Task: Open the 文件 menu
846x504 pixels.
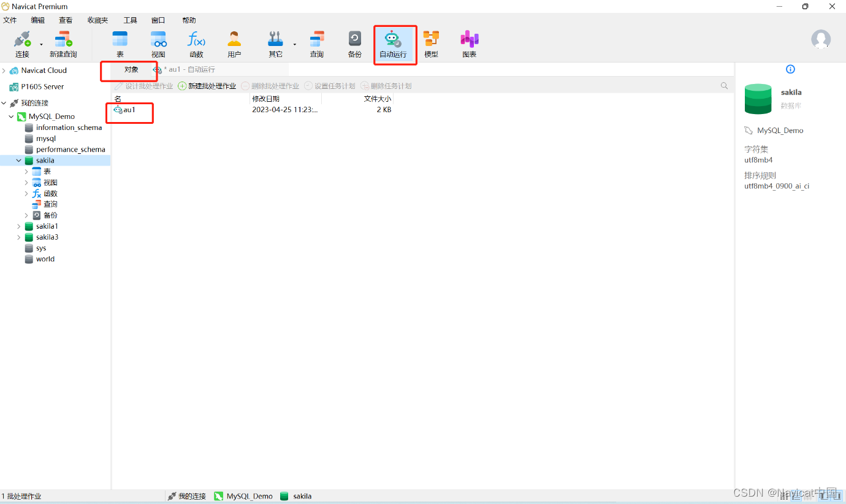Action: pyautogui.click(x=10, y=20)
